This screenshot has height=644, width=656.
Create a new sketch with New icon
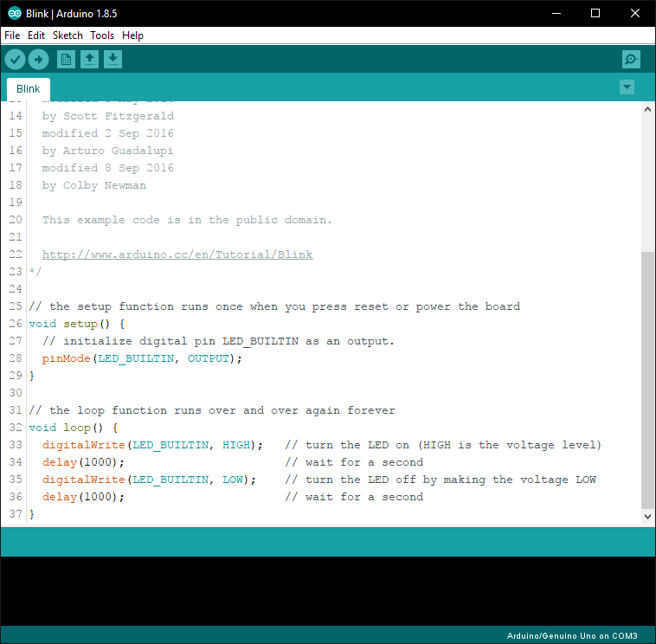point(66,60)
